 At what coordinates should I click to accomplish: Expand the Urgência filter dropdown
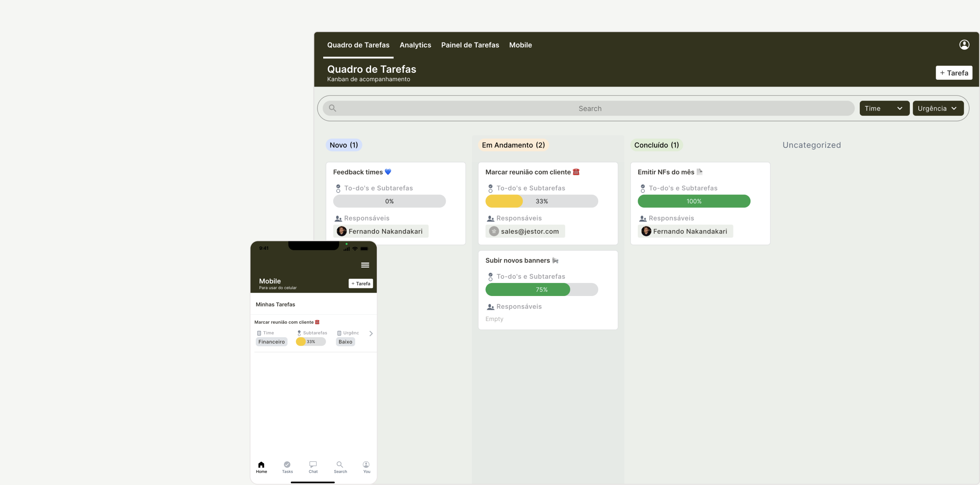pyautogui.click(x=938, y=108)
